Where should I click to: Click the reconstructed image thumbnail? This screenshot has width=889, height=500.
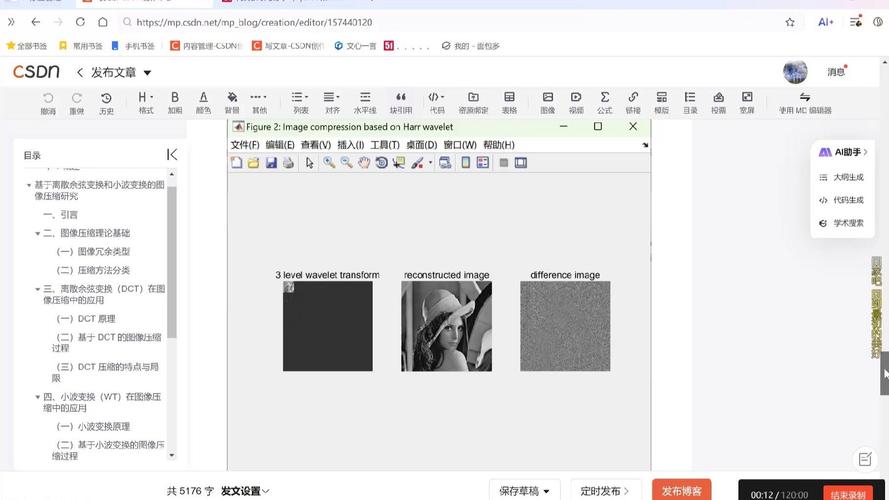pyautogui.click(x=446, y=327)
